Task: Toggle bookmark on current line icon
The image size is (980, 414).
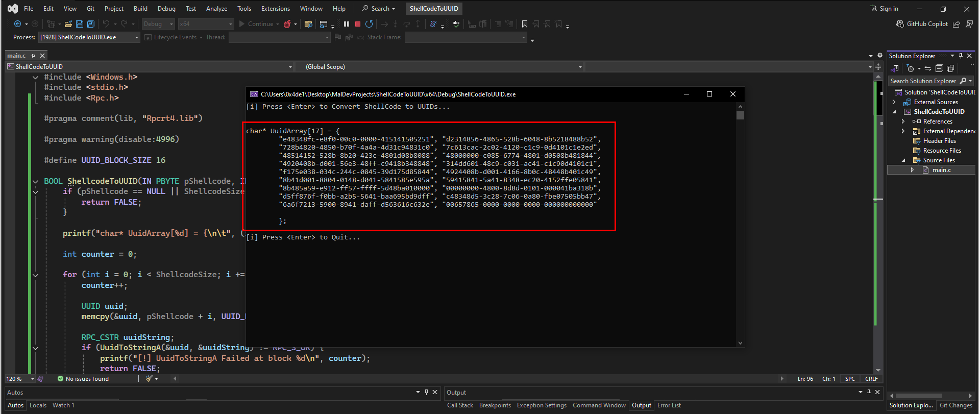Action: (525, 24)
